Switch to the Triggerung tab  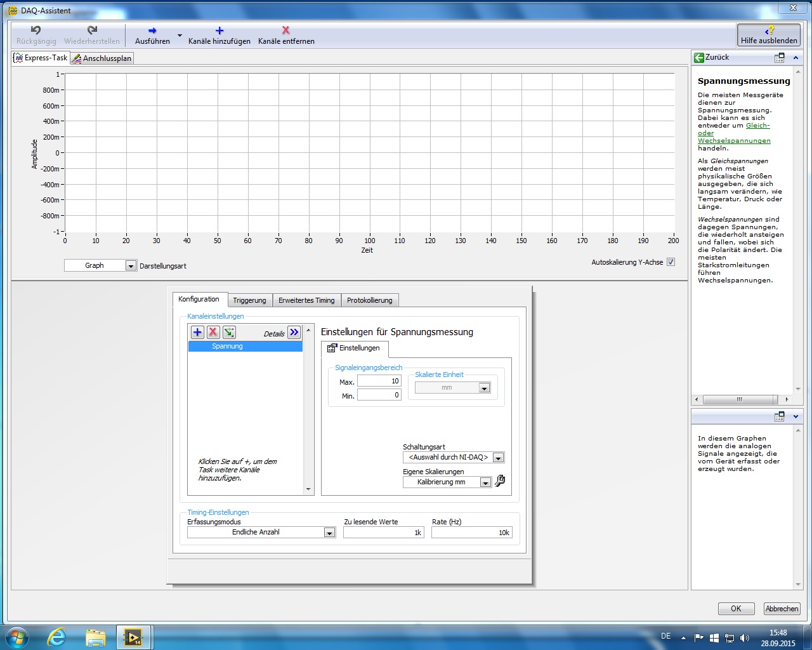(x=249, y=300)
